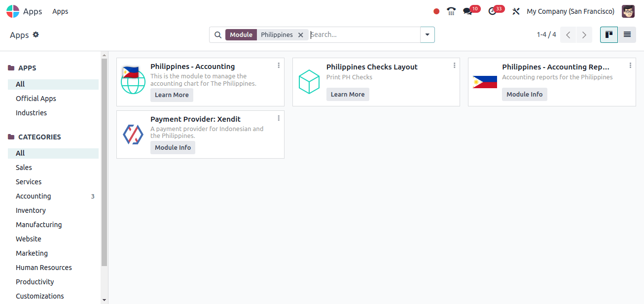
Task: Click the red recording indicator dot
Action: point(436,11)
